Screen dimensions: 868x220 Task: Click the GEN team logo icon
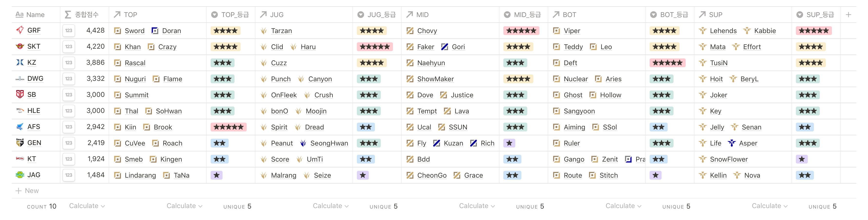[20, 143]
